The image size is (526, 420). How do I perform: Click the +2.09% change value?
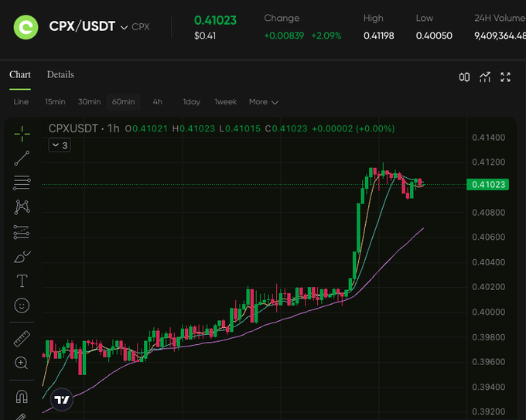click(326, 36)
